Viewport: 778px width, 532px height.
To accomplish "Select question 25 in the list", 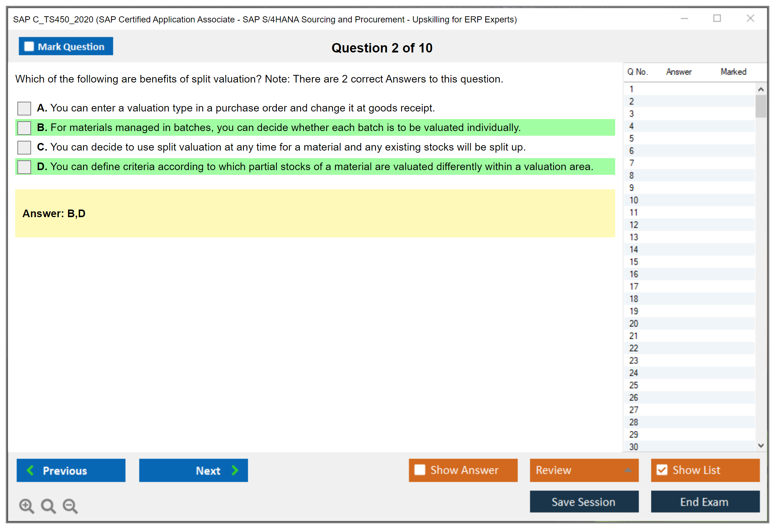I will 634,385.
